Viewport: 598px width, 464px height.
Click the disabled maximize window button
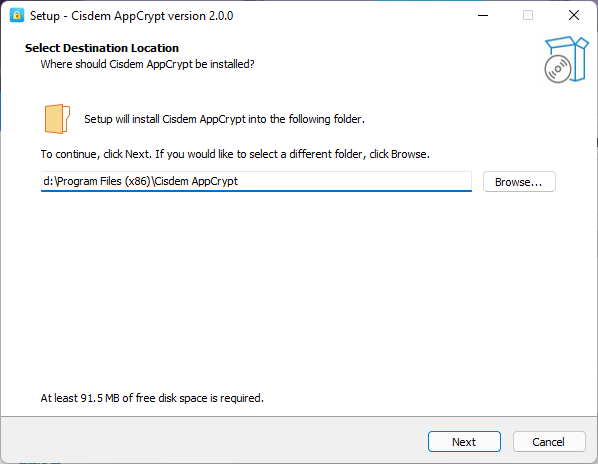(x=528, y=15)
